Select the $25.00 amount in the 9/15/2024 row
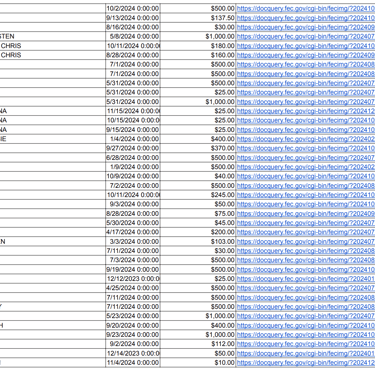 [198, 130]
